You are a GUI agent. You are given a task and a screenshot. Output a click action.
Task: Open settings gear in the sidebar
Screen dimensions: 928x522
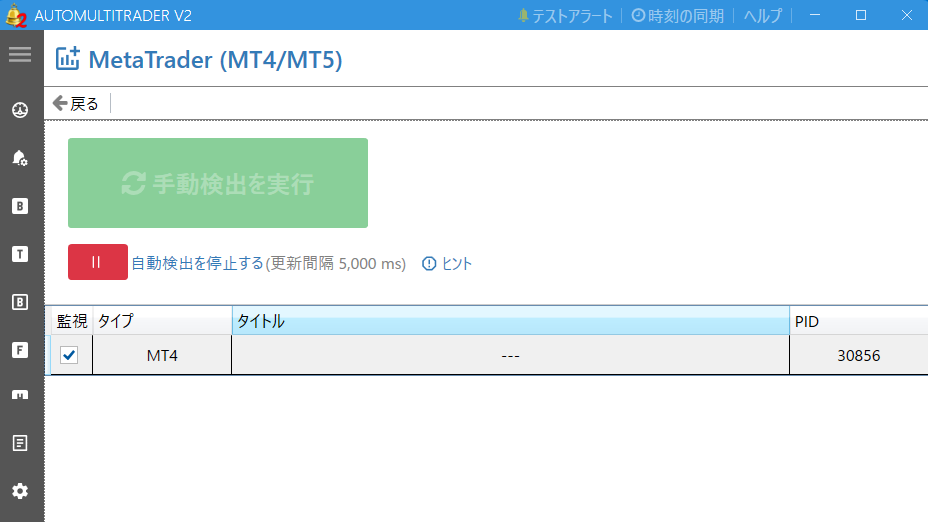point(20,491)
